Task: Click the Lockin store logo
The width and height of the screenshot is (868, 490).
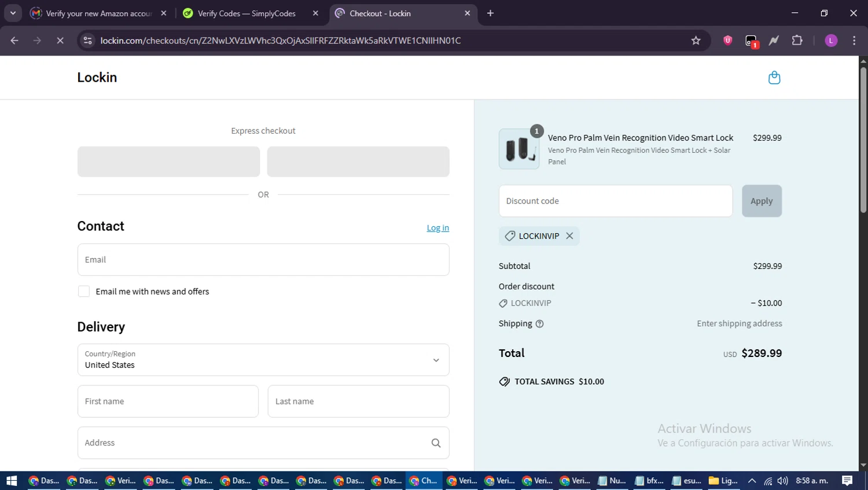Action: [97, 78]
